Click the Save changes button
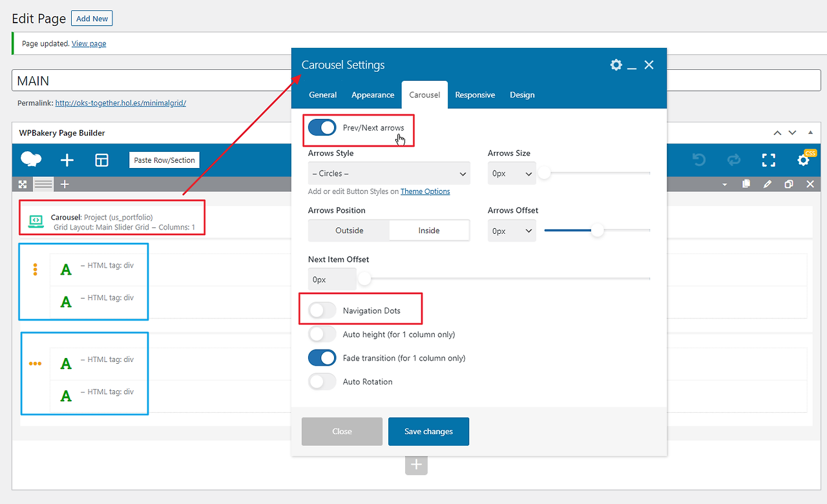 pyautogui.click(x=428, y=432)
